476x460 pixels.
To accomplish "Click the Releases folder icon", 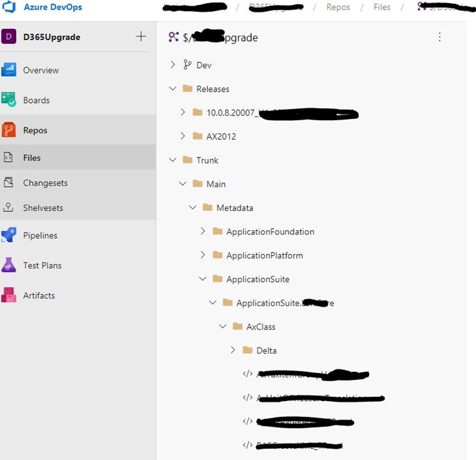I will [x=187, y=89].
